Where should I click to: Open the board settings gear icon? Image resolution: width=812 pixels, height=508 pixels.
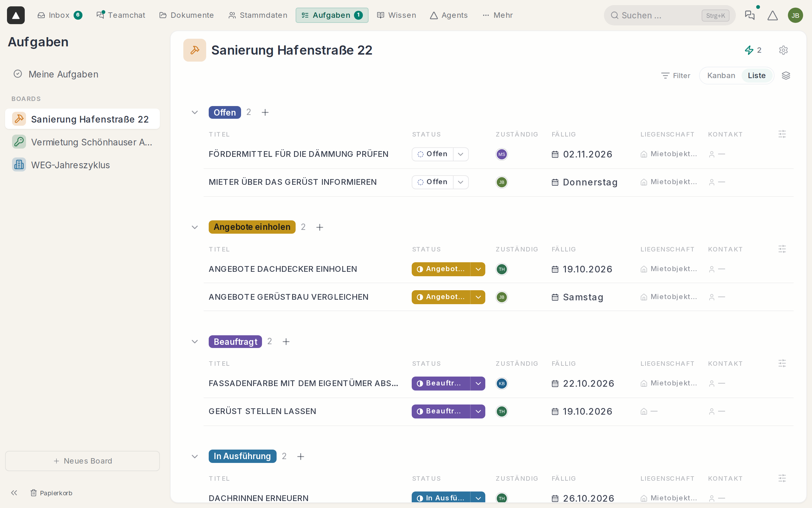click(783, 50)
